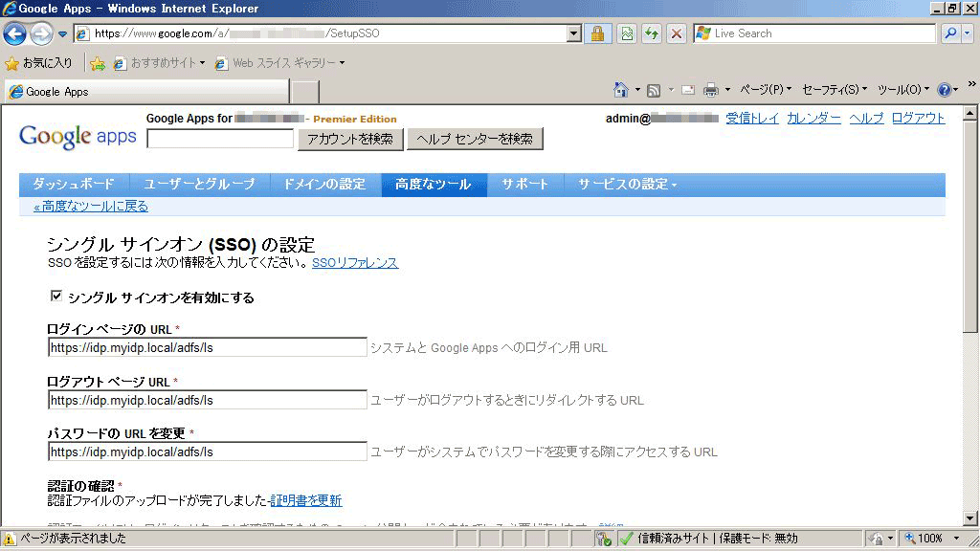Open the ツール(O) menu
The height and width of the screenshot is (551, 980).
click(903, 90)
